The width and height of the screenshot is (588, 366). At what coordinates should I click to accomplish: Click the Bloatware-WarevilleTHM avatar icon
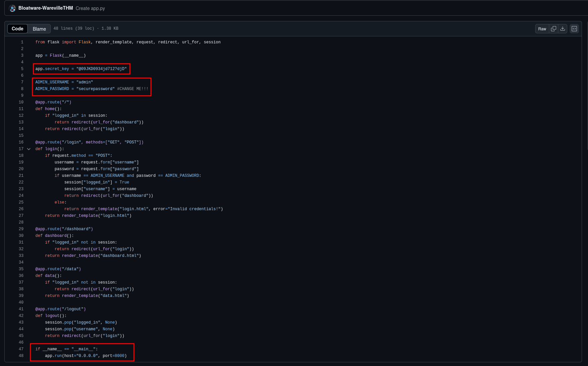click(x=12, y=8)
